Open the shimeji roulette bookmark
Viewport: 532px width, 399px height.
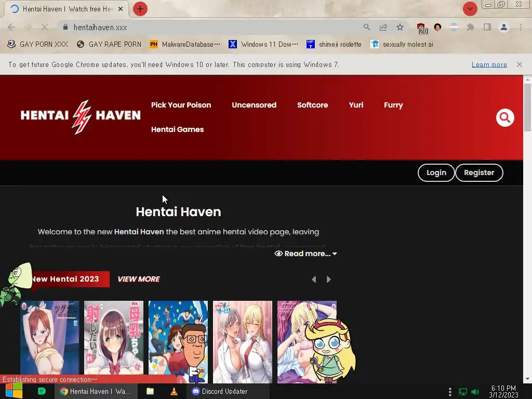tap(334, 45)
